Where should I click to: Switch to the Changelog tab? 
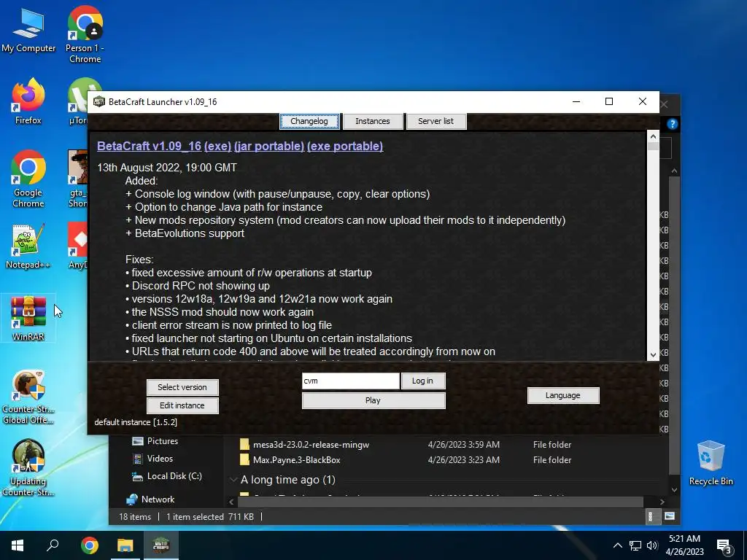click(x=309, y=122)
